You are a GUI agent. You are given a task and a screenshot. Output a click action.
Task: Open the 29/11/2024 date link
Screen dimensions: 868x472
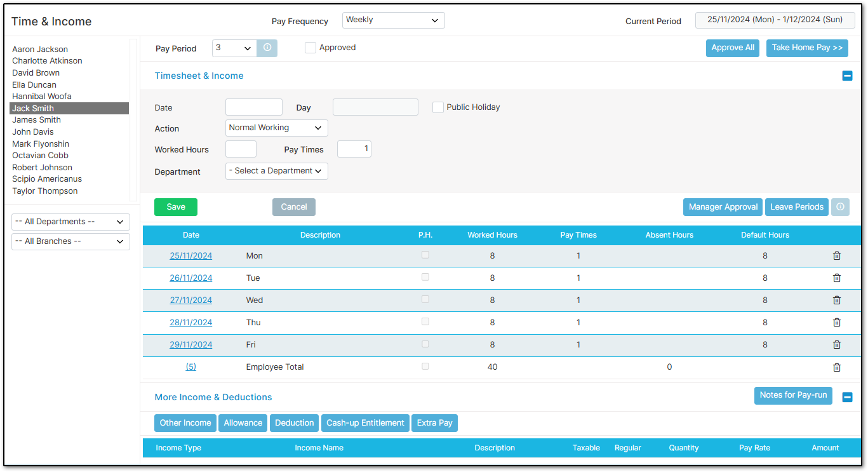tap(191, 345)
